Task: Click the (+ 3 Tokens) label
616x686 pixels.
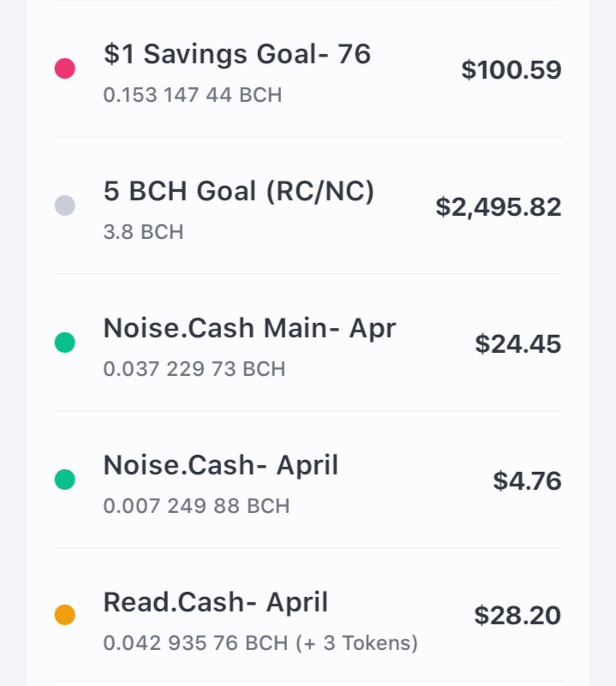Action: click(356, 643)
